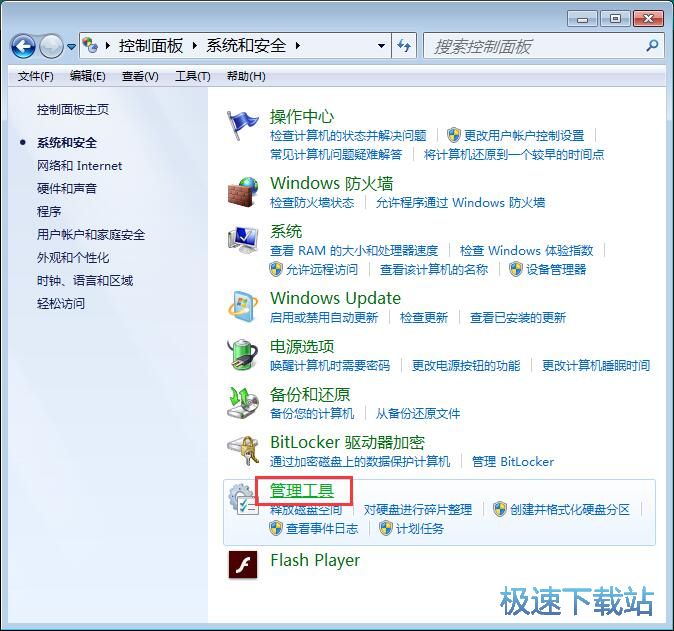Open the 编辑(E) menu

87,77
